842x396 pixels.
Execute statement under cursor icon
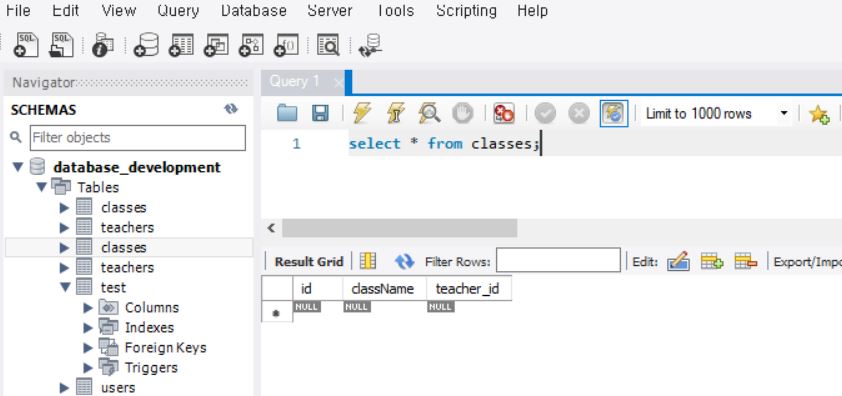pos(396,113)
